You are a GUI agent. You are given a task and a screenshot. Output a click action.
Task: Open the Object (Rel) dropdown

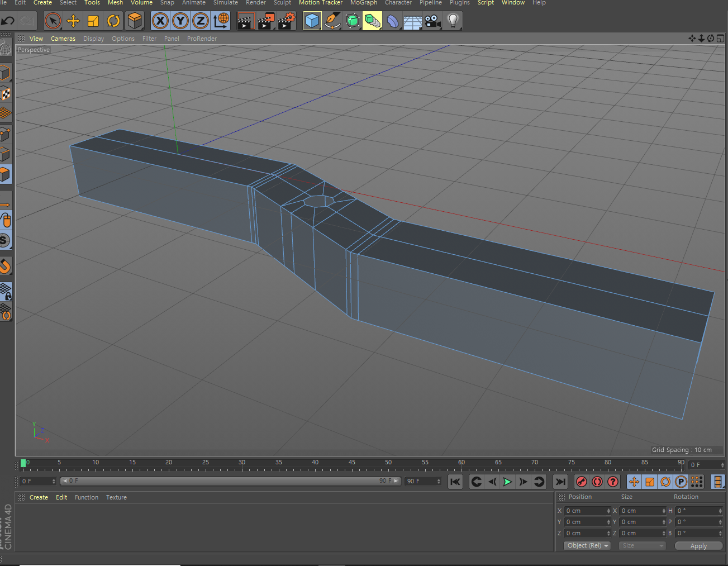[x=587, y=546]
